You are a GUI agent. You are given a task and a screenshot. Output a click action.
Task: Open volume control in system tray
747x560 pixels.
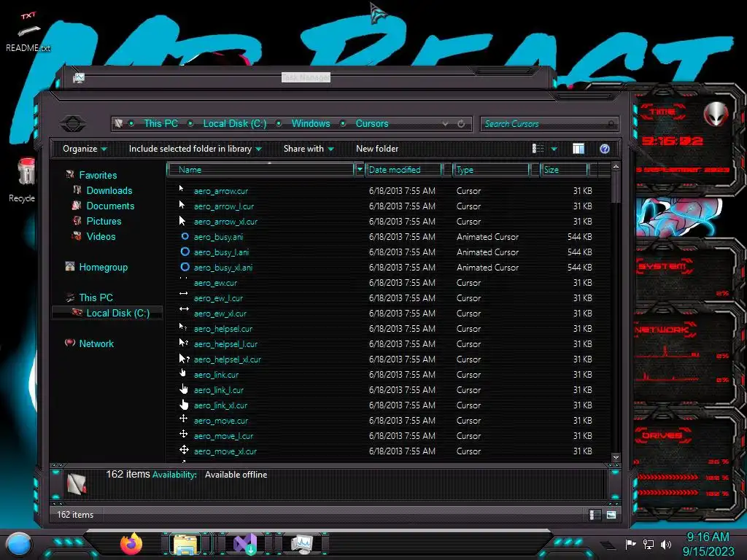pyautogui.click(x=666, y=544)
